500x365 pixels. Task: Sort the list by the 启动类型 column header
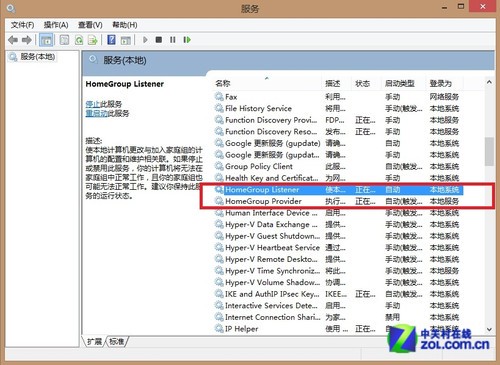coord(403,83)
